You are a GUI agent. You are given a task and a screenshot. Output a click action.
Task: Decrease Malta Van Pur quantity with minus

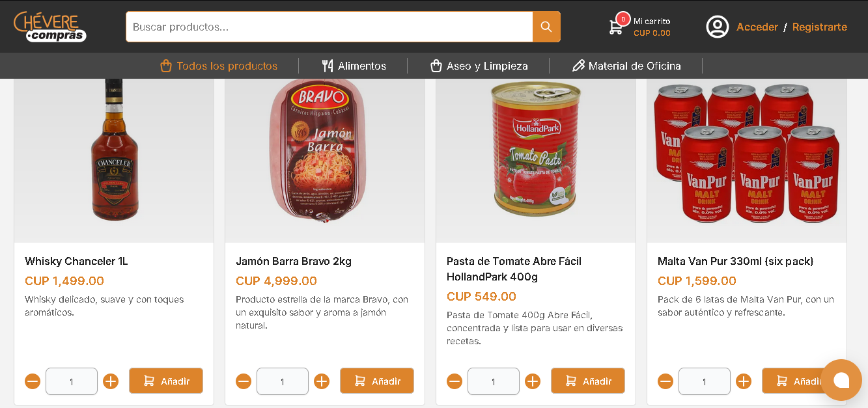point(665,381)
